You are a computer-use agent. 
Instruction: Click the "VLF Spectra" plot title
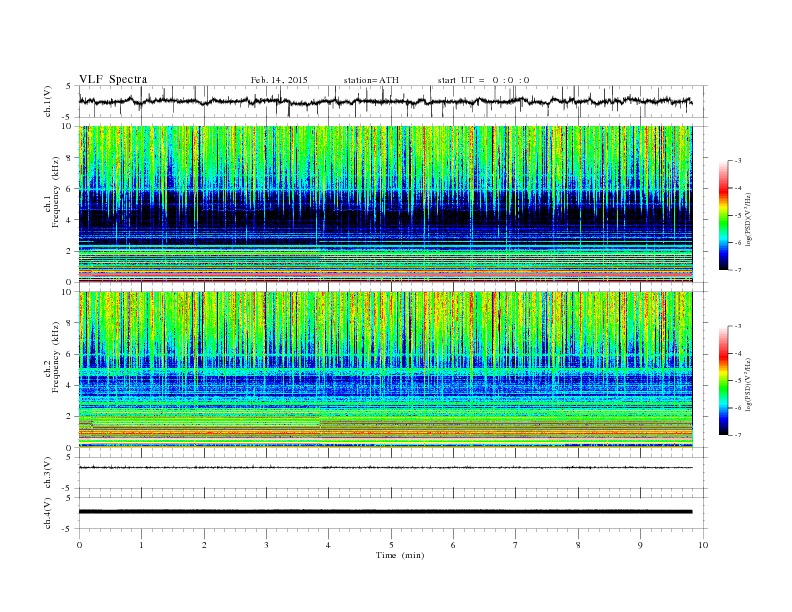pyautogui.click(x=113, y=79)
